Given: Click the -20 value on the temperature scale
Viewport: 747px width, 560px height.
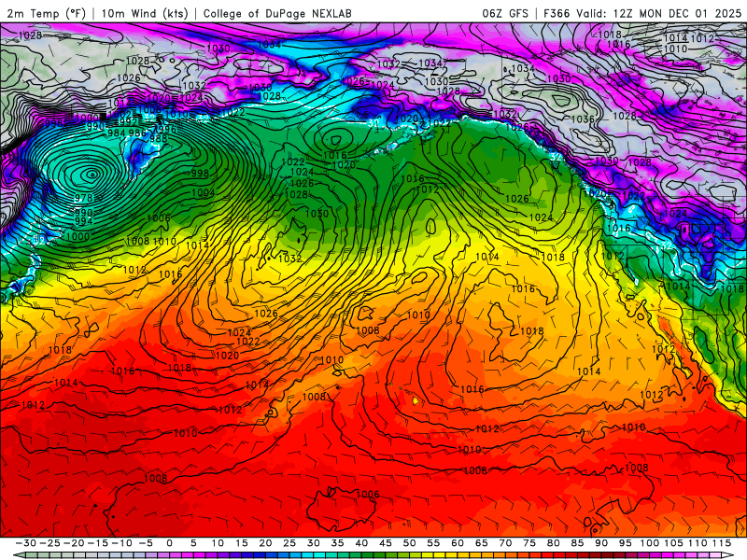Looking at the screenshot, I should click(x=74, y=543).
